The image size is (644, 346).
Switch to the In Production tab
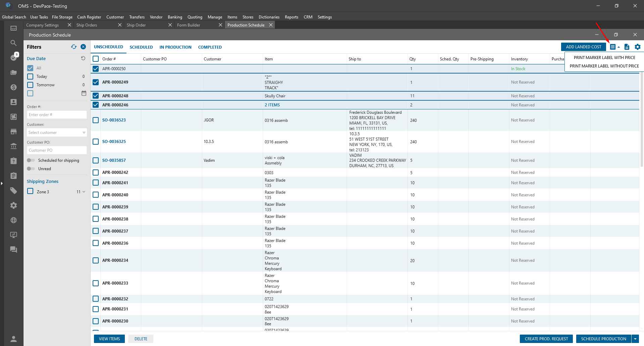click(175, 47)
